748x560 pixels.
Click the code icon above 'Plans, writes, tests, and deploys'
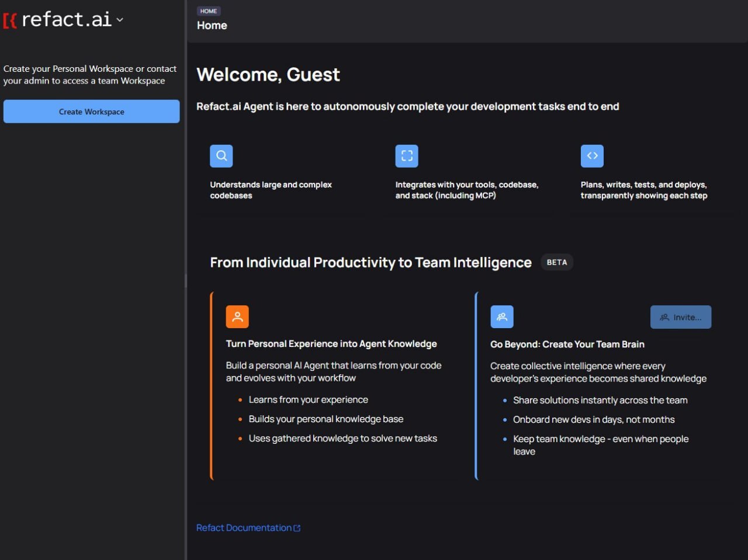pos(592,156)
